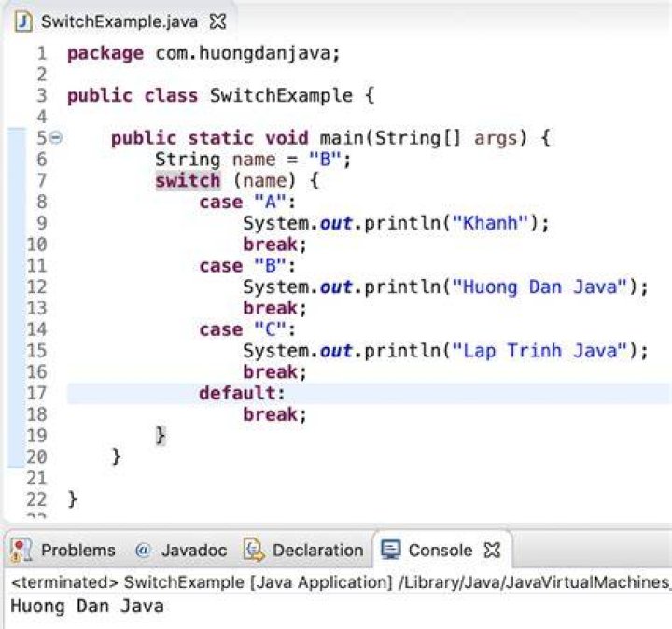This screenshot has width=672, height=629.
Task: Close the Console view
Action: [x=493, y=551]
